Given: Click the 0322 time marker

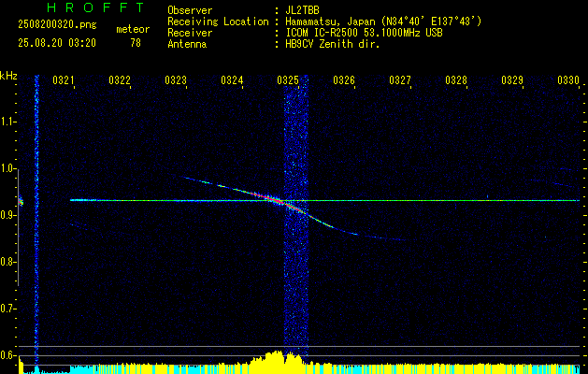Looking at the screenshot, I should pos(120,79).
